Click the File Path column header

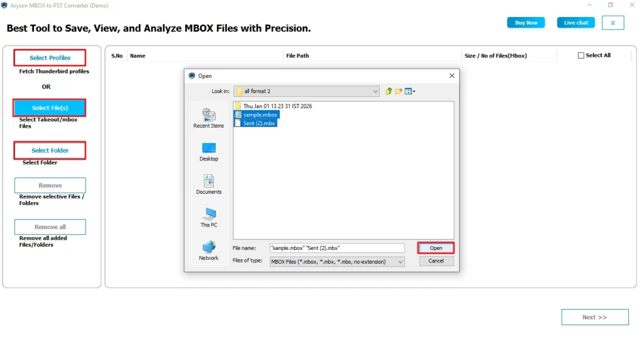click(297, 56)
